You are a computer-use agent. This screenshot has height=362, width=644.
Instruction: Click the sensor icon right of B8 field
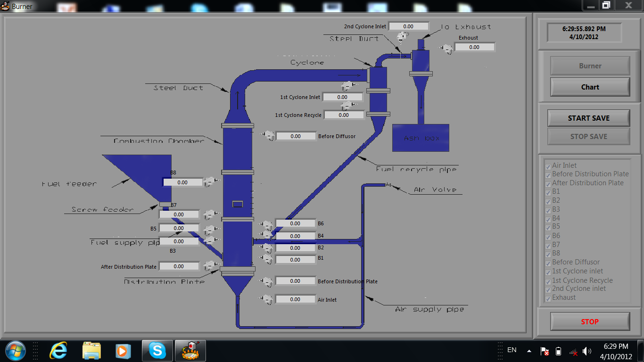(210, 182)
